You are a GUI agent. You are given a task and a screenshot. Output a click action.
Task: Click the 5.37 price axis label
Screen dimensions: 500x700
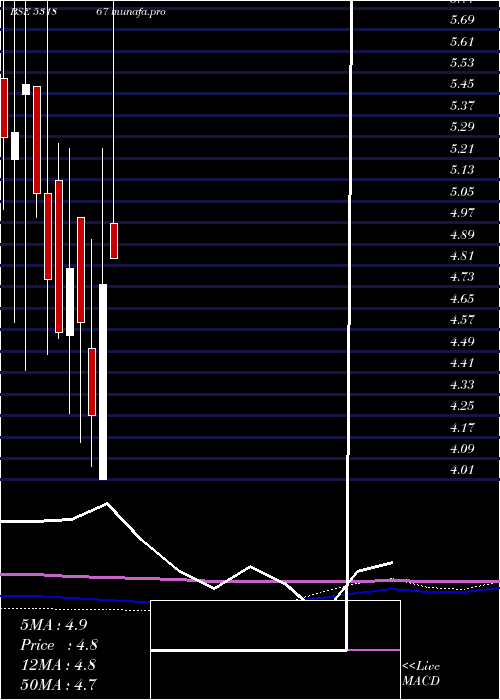point(462,105)
